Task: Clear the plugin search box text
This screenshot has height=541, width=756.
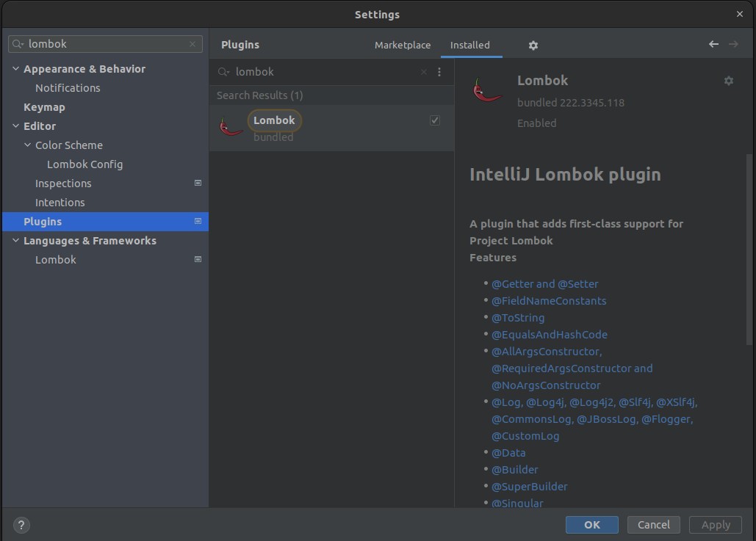Action: [x=424, y=72]
